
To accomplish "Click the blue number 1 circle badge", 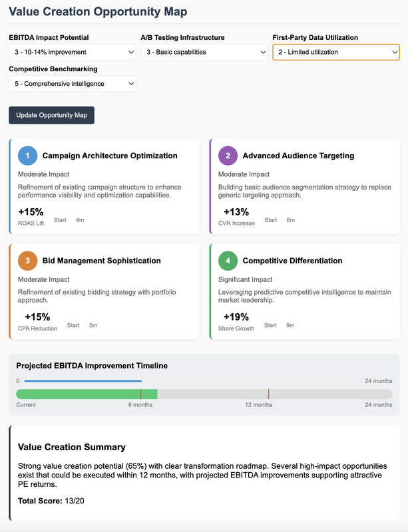I will pos(28,156).
